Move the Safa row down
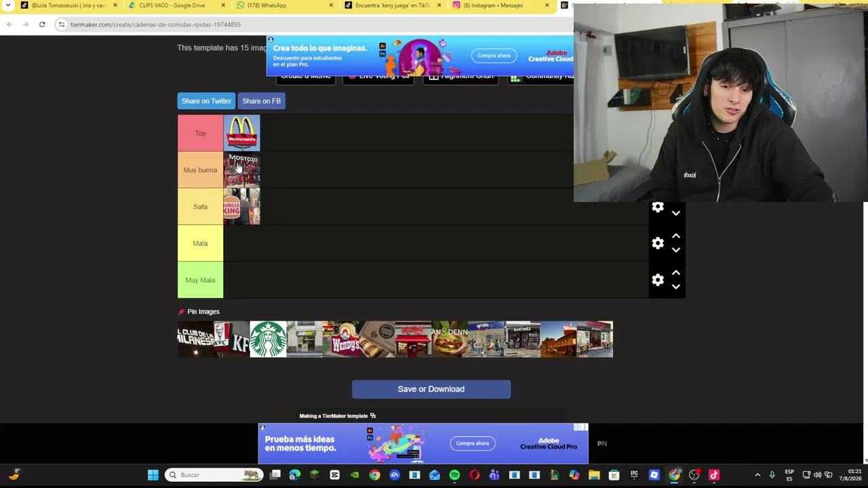 [676, 213]
